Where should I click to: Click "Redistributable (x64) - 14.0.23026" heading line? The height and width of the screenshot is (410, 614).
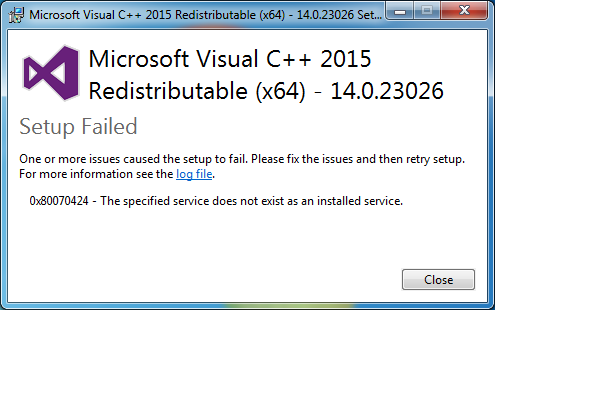coord(265,92)
